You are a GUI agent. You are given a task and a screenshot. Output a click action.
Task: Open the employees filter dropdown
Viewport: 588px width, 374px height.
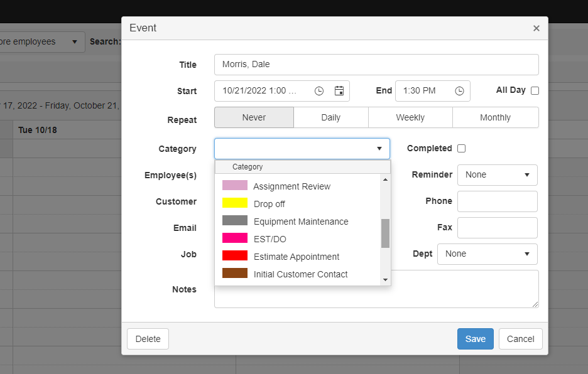click(x=73, y=41)
